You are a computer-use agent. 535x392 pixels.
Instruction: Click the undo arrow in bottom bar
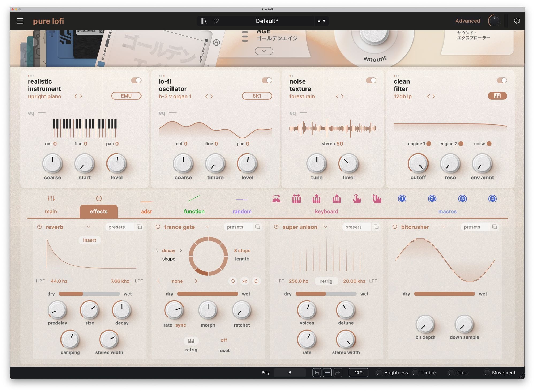point(317,372)
